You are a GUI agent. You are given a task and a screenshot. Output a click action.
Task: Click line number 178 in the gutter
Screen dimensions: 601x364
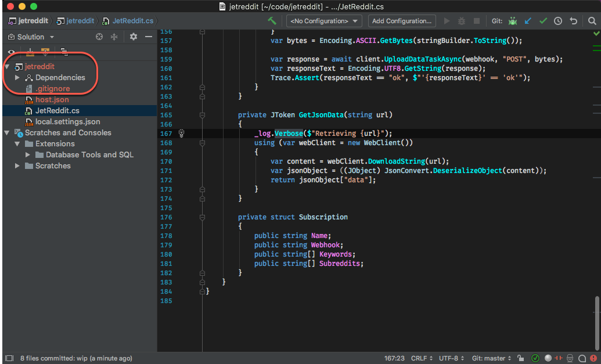(166, 236)
